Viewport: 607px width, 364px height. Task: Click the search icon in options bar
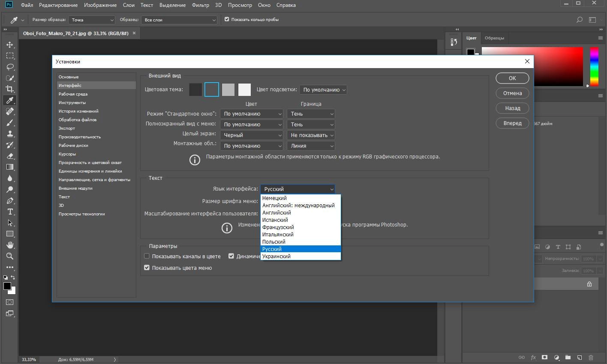tap(580, 20)
